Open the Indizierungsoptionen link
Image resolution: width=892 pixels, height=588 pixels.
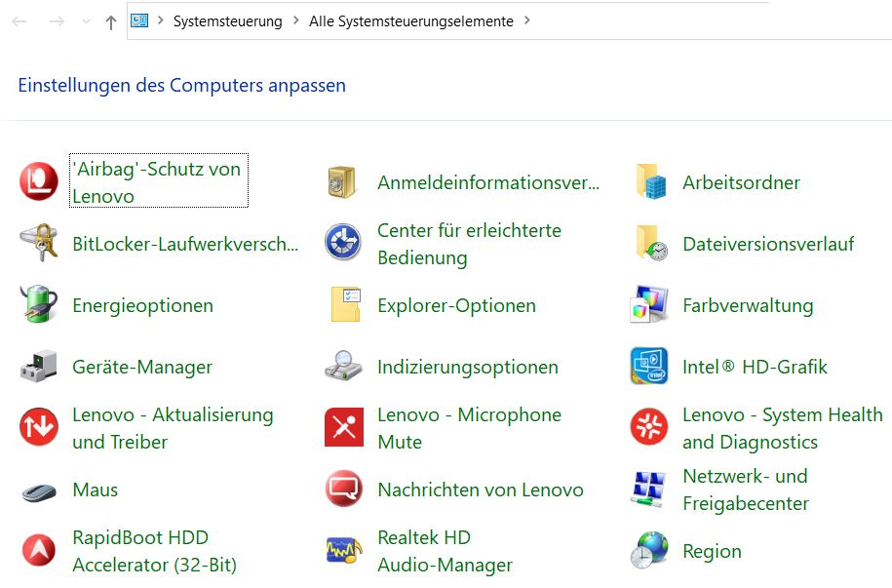468,367
